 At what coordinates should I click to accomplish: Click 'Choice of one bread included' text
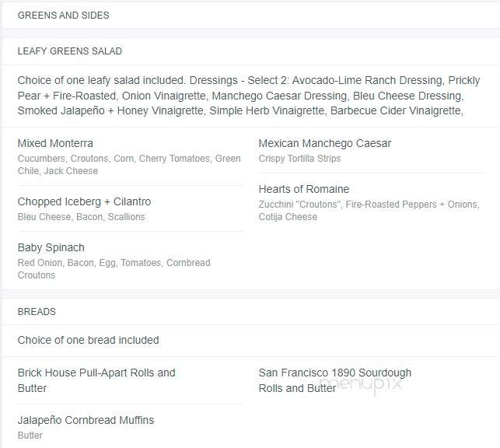coord(89,340)
